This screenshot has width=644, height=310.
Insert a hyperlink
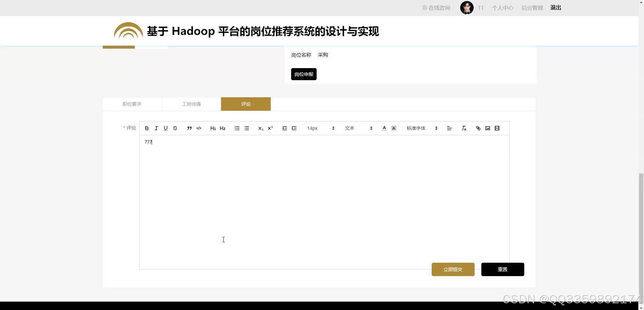pyautogui.click(x=478, y=128)
